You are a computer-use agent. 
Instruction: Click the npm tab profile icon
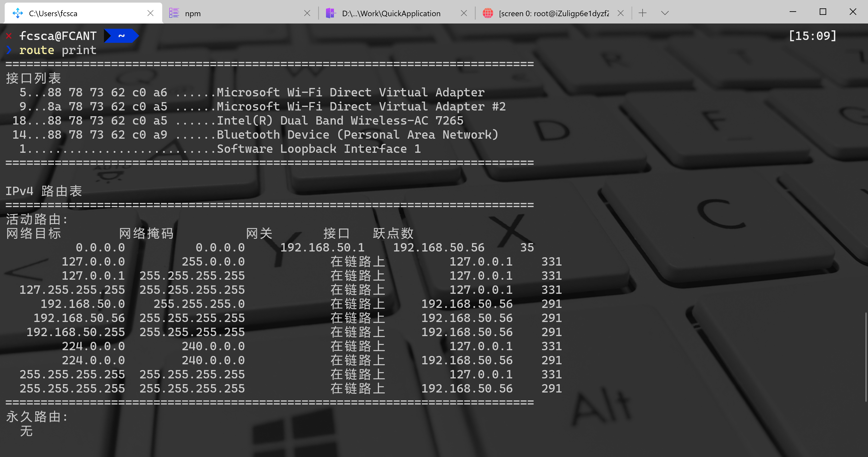(x=174, y=13)
